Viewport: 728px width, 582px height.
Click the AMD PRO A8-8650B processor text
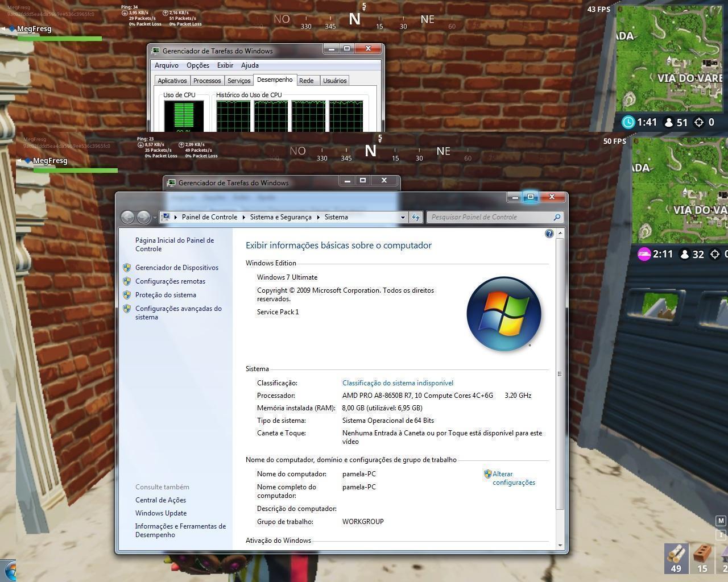click(x=417, y=396)
